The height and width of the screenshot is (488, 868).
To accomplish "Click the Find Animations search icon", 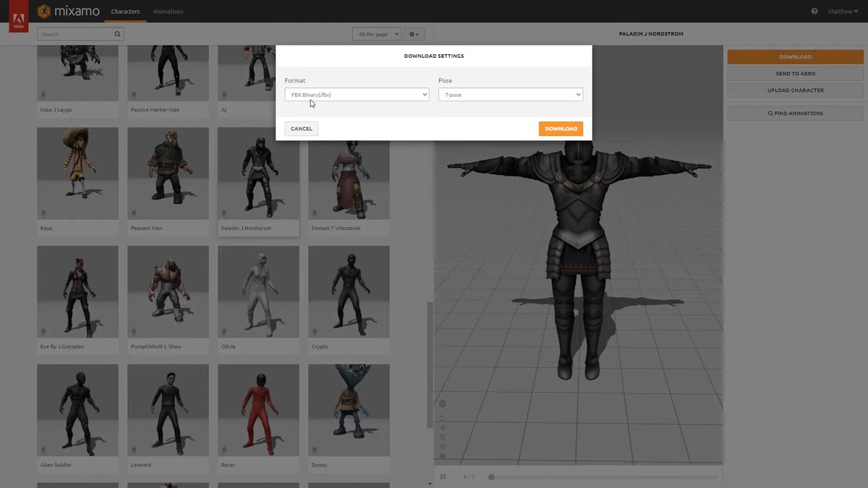I will pos(770,114).
